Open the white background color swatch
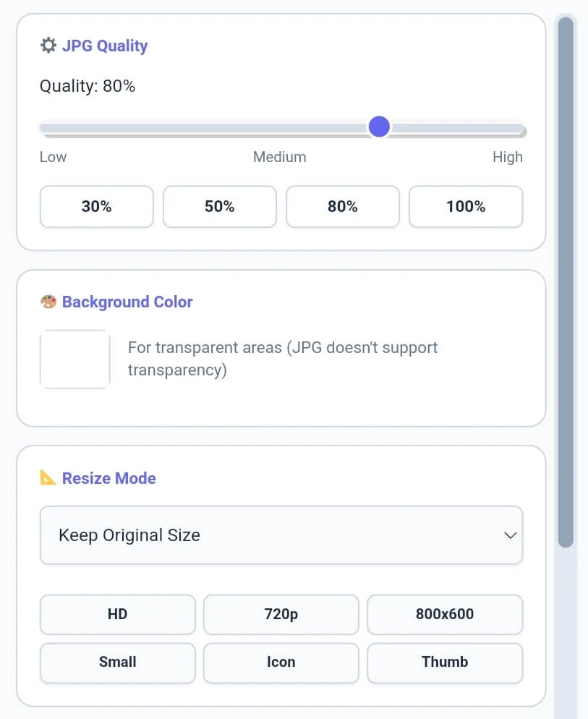This screenshot has width=588, height=719. (x=74, y=359)
